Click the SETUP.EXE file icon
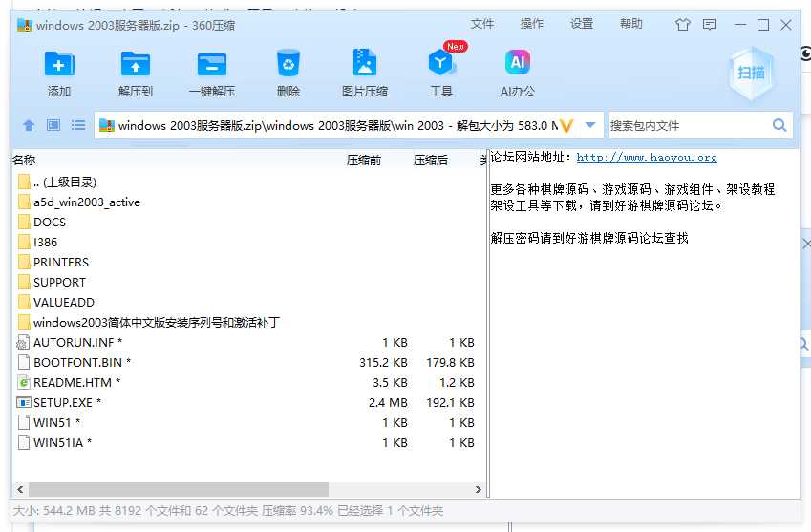 click(24, 402)
